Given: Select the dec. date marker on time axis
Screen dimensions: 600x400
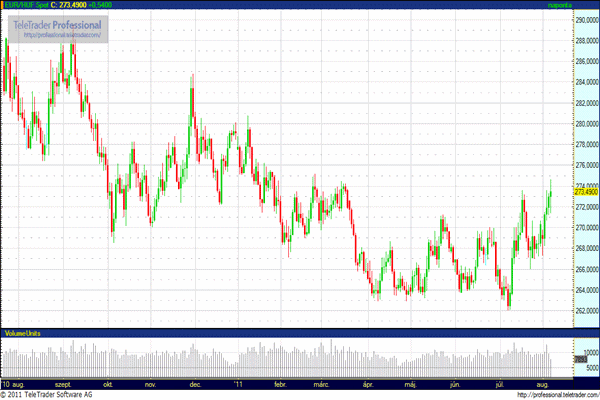Looking at the screenshot, I should coord(195,383).
